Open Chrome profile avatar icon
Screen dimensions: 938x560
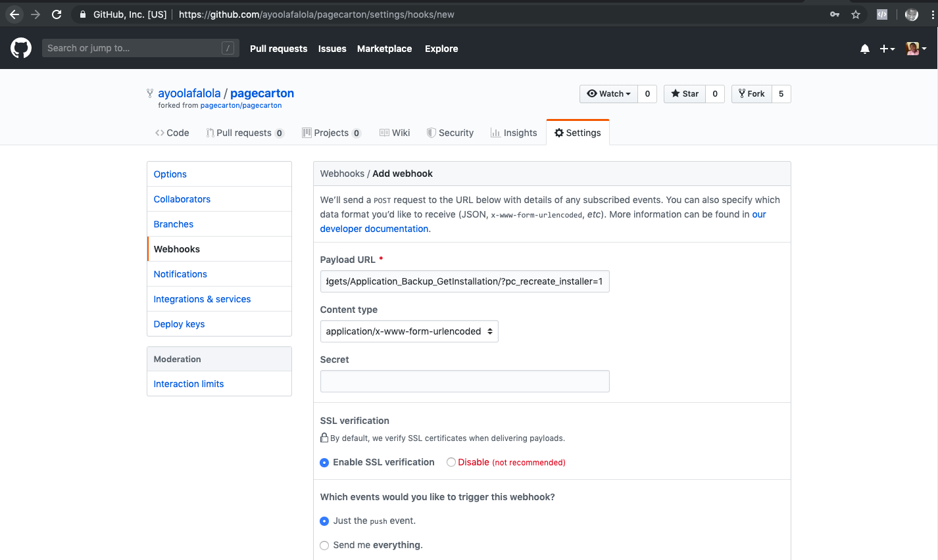(x=912, y=14)
